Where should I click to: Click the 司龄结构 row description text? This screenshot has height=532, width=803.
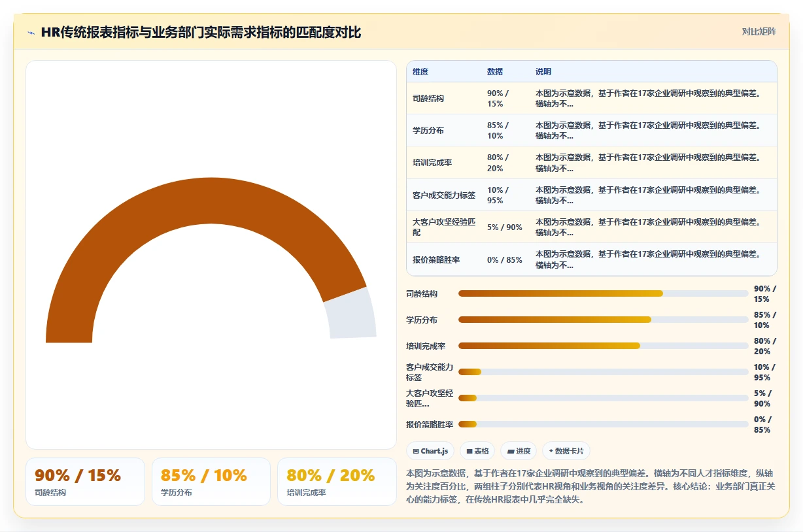(x=649, y=98)
